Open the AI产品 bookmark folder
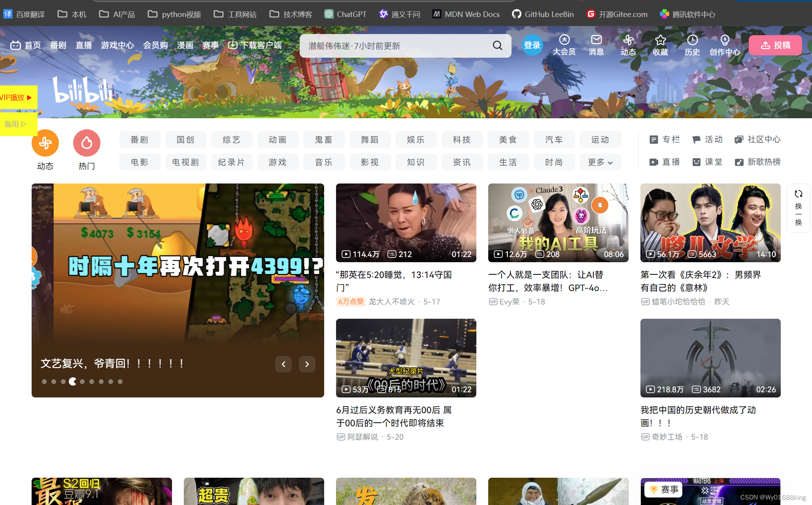 [117, 14]
